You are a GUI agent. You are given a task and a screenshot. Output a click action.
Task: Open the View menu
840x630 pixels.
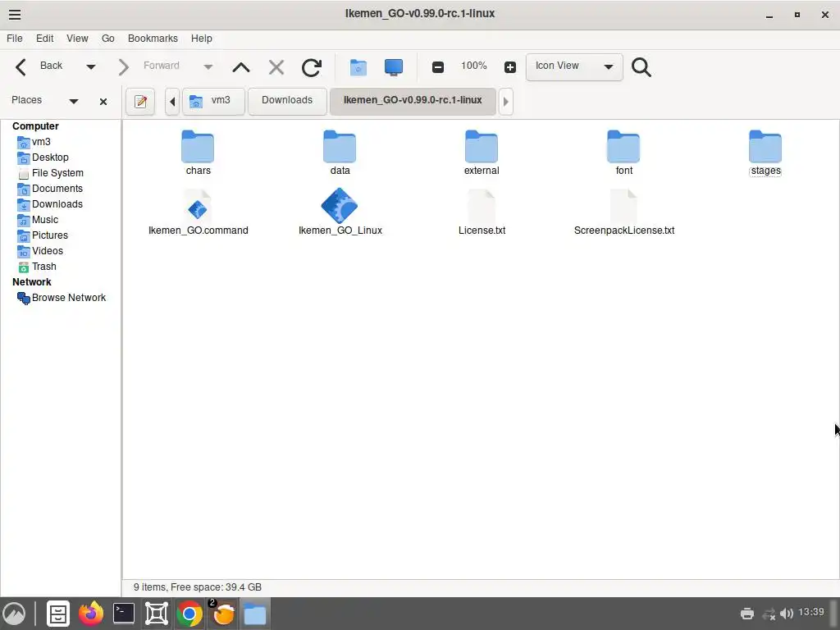point(77,39)
